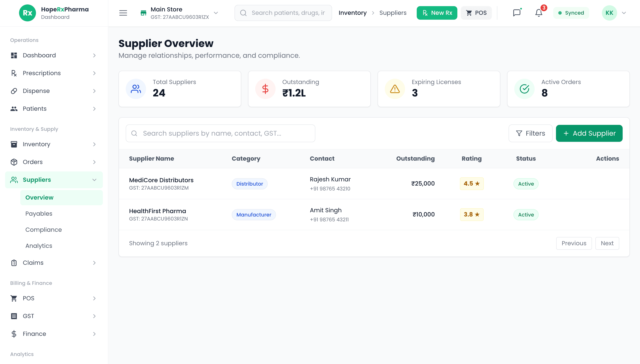Click the Claims clipboard icon
This screenshot has height=364, width=640.
14,263
